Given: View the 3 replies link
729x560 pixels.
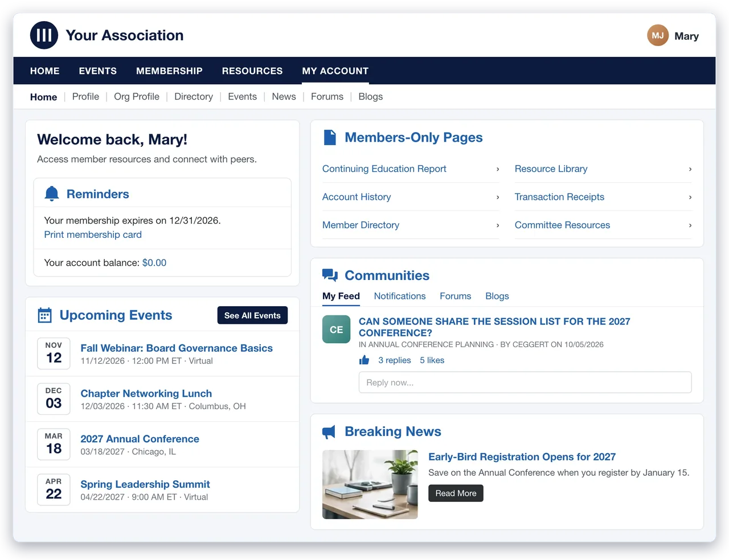Looking at the screenshot, I should (x=395, y=360).
